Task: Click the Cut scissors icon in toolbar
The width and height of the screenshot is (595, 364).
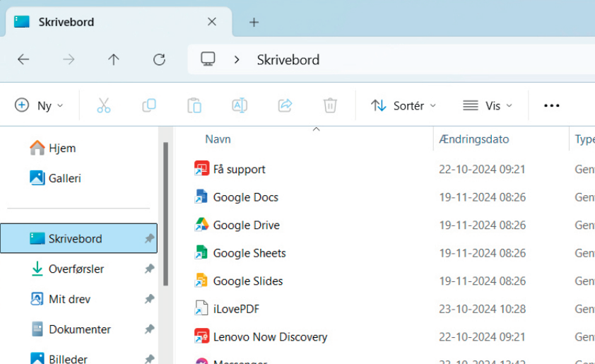Action: [104, 105]
